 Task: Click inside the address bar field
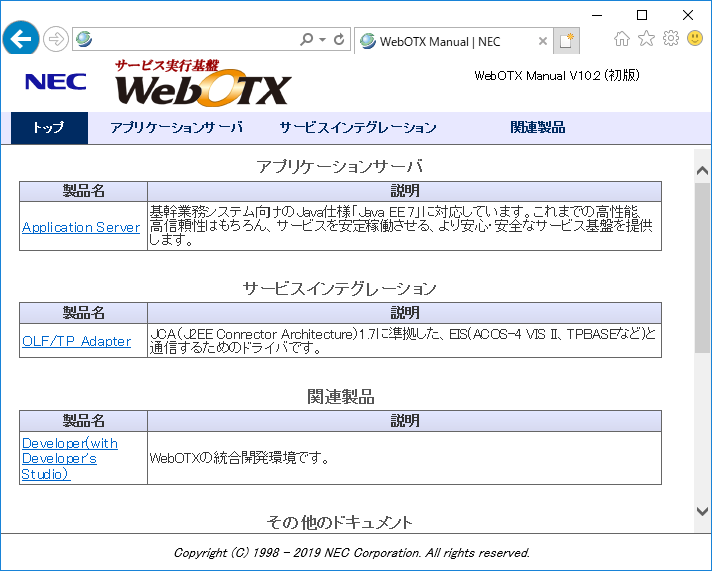(190, 40)
